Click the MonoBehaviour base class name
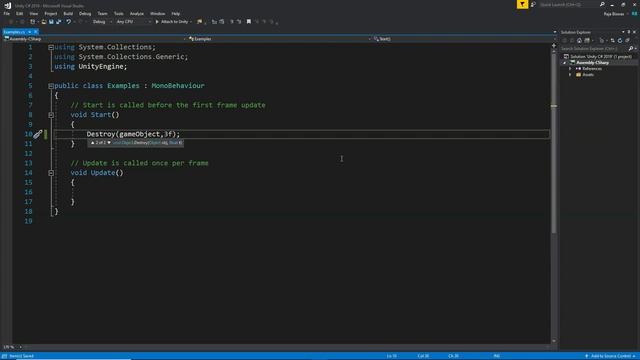Image resolution: width=640 pixels, height=360 pixels. (178, 86)
